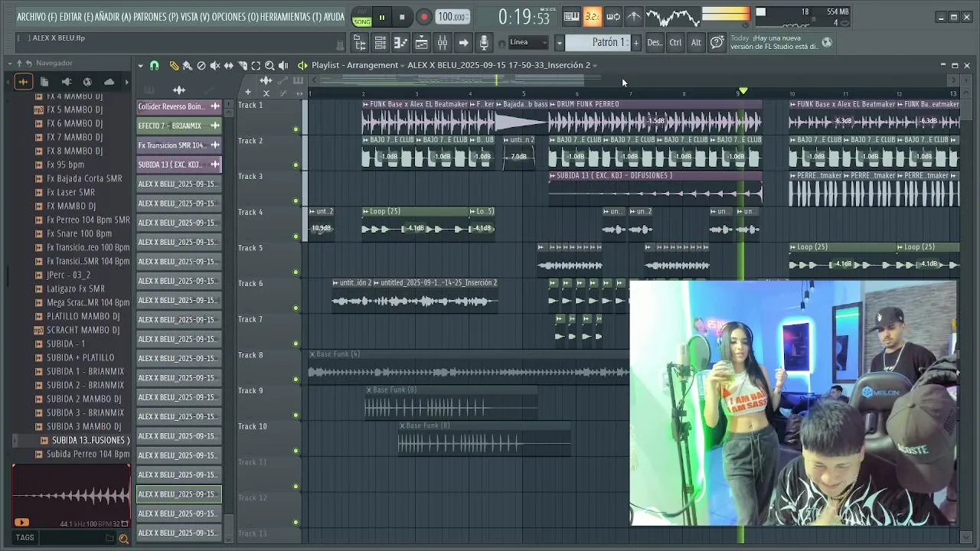The image size is (980, 551).
Task: Choose the select tool in playlist toolbar
Action: (x=256, y=66)
